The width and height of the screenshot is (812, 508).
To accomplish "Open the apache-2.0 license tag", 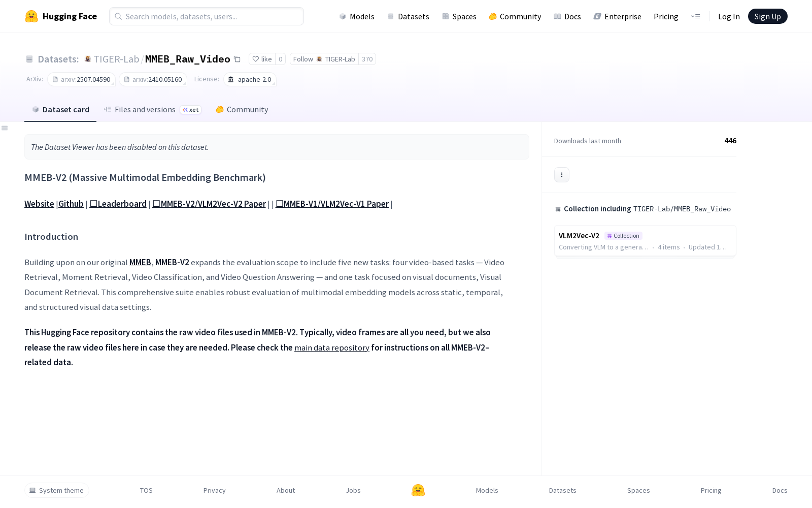I will click(250, 79).
